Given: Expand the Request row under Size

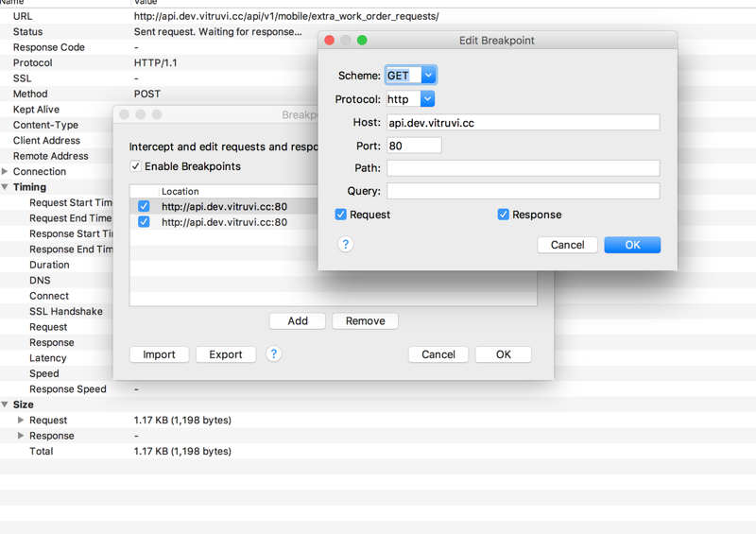Looking at the screenshot, I should click(x=21, y=420).
